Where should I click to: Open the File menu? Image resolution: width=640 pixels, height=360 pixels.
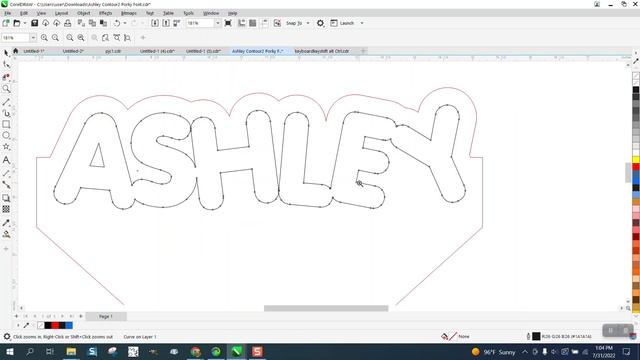point(8,13)
